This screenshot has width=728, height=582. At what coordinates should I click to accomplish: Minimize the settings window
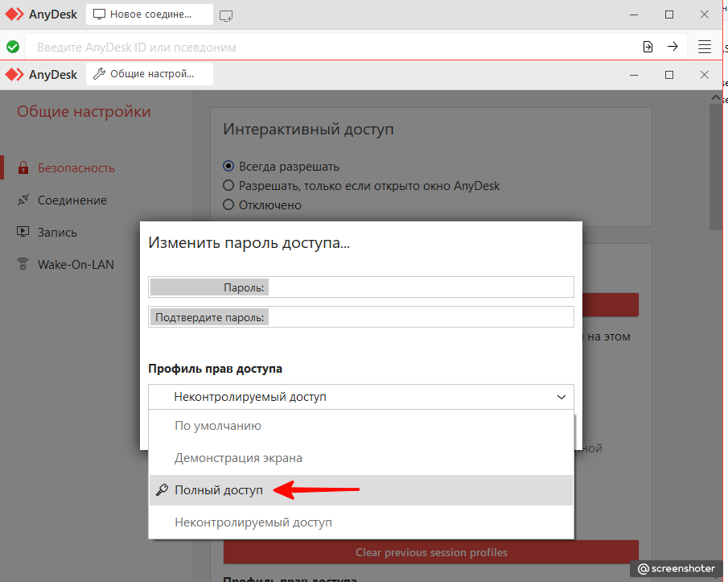[634, 75]
